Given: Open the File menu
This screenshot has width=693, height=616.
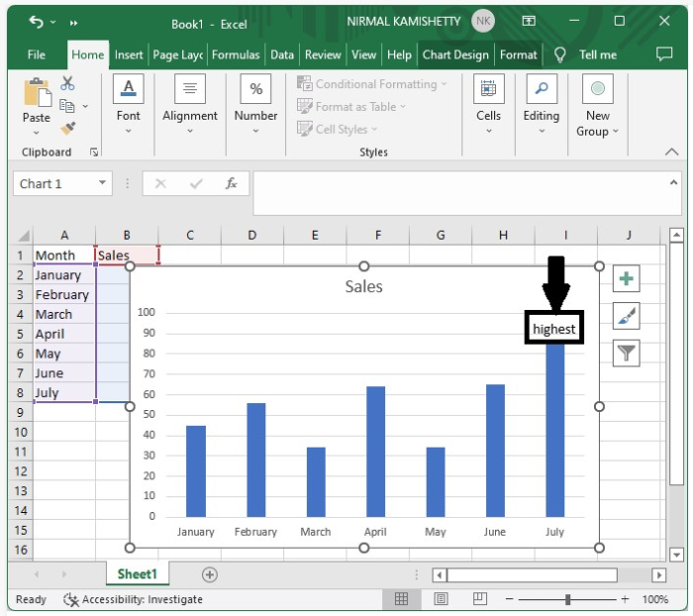Looking at the screenshot, I should click(x=37, y=54).
